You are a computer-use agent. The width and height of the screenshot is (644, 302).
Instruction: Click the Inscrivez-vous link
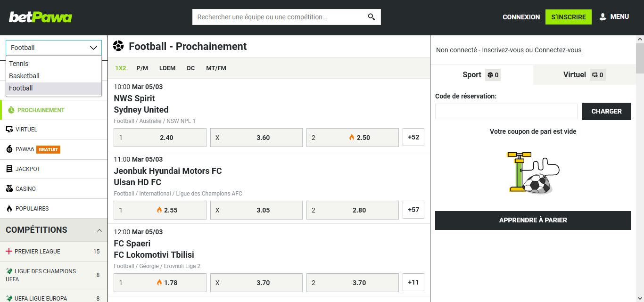[x=503, y=50]
